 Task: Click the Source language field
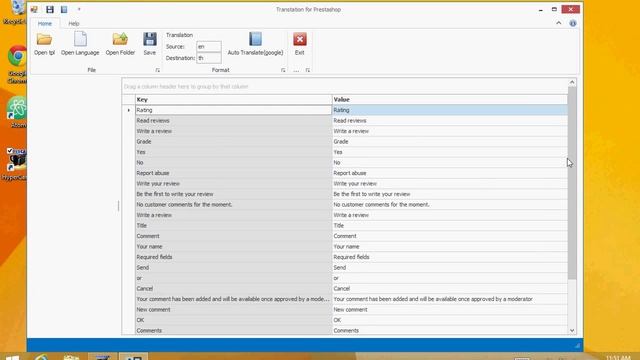[x=209, y=47]
